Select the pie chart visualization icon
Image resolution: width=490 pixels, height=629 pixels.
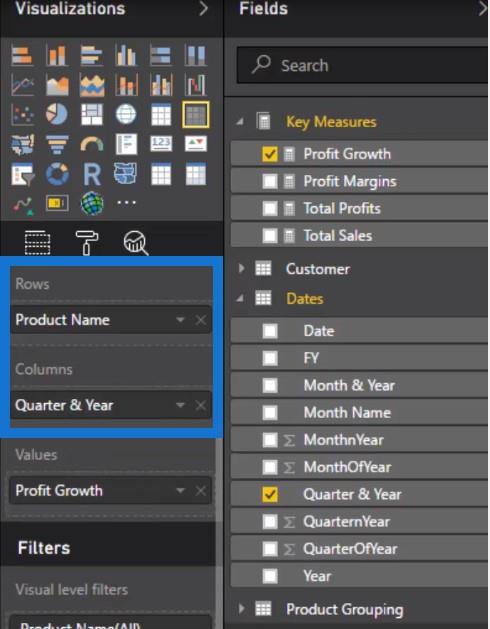coord(57,114)
